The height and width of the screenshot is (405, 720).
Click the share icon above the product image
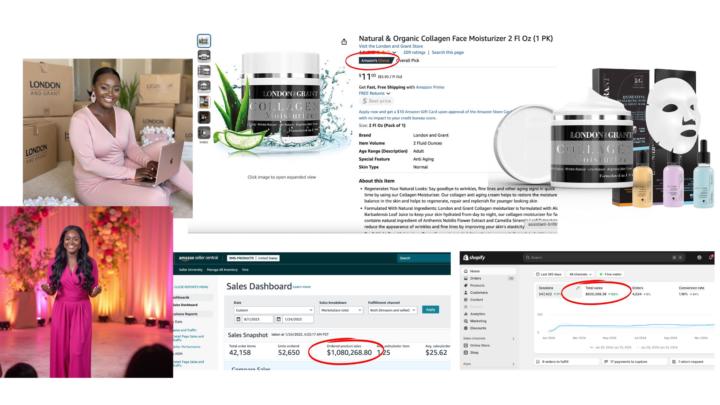pyautogui.click(x=344, y=42)
